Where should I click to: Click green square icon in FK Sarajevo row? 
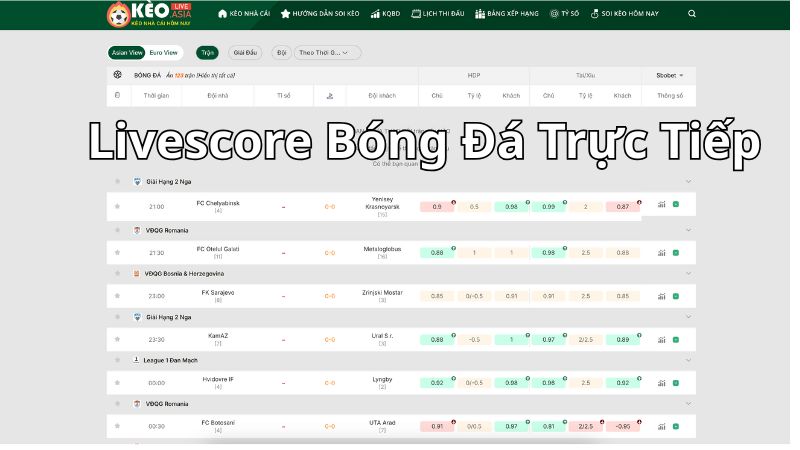(x=676, y=296)
